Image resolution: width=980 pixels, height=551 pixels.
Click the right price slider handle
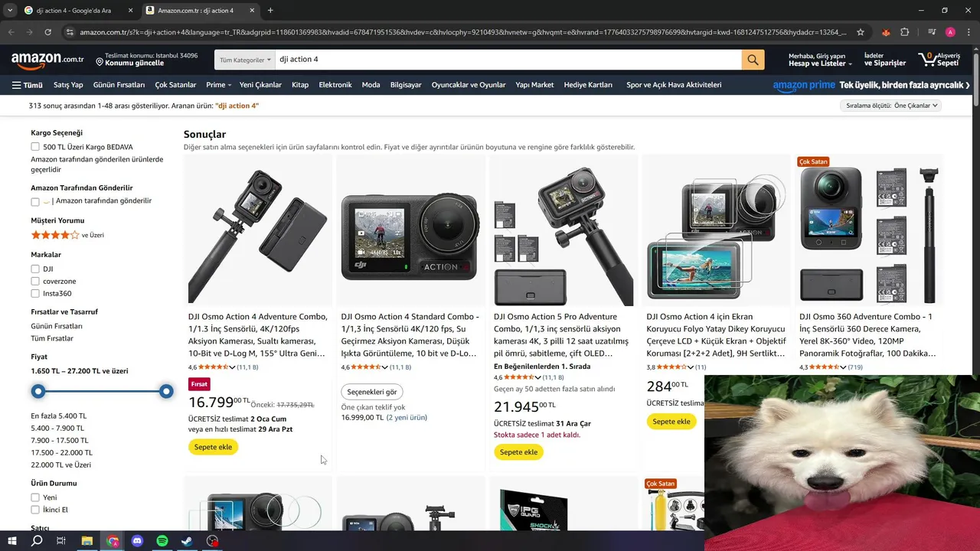(166, 392)
